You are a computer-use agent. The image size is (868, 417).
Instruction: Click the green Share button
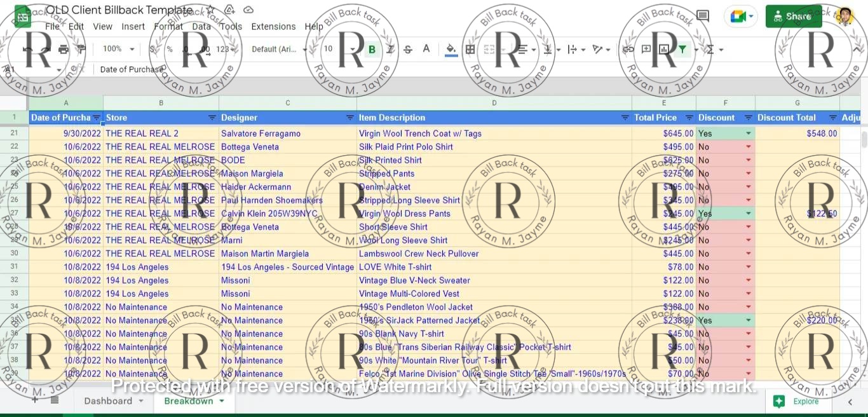click(x=794, y=17)
